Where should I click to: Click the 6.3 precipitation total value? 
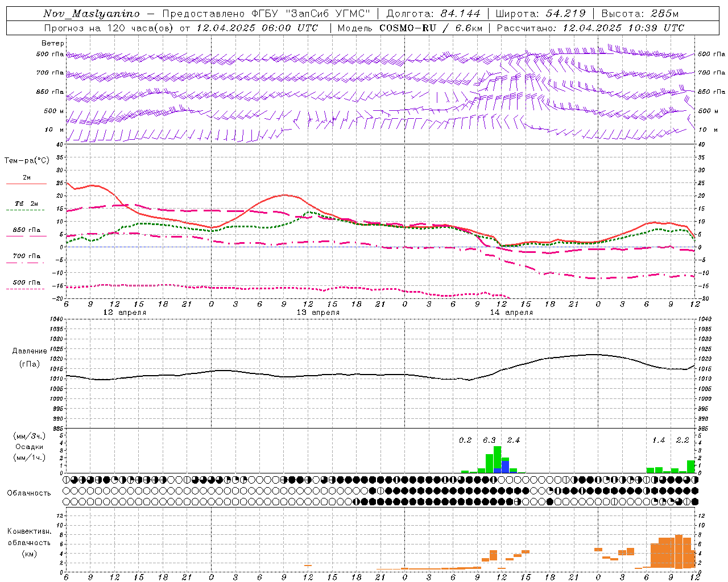[x=490, y=440]
